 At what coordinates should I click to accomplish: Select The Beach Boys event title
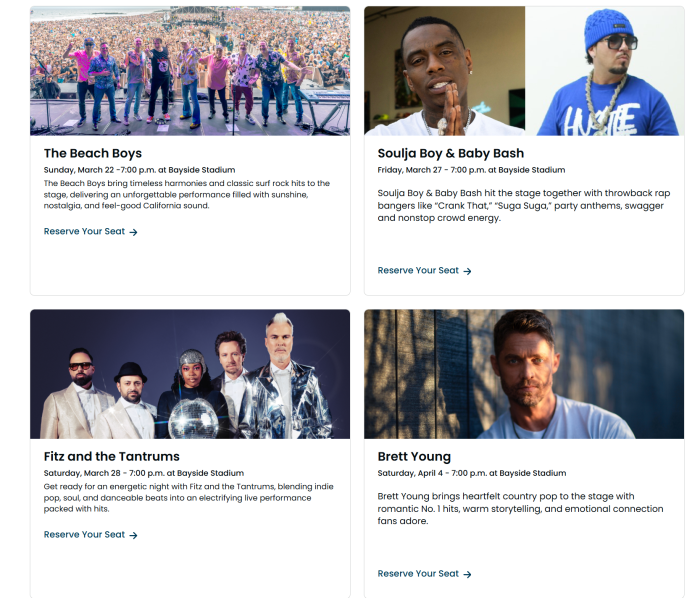pos(93,154)
